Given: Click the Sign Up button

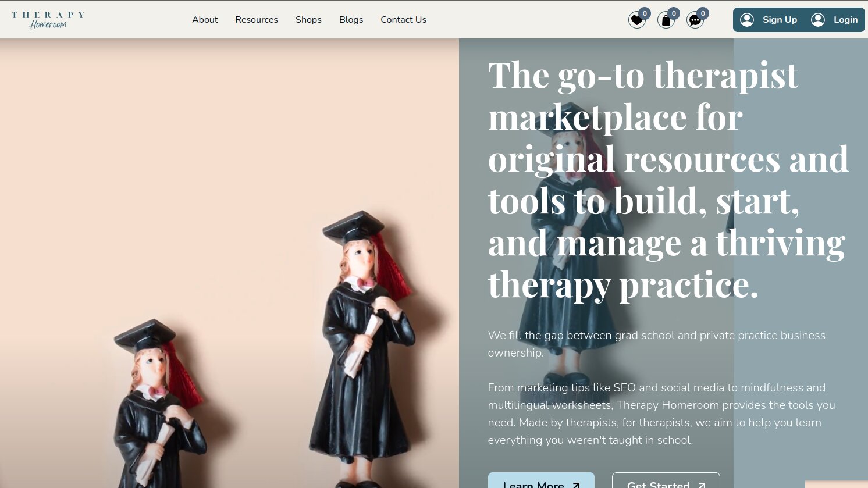Looking at the screenshot, I should click(x=769, y=20).
